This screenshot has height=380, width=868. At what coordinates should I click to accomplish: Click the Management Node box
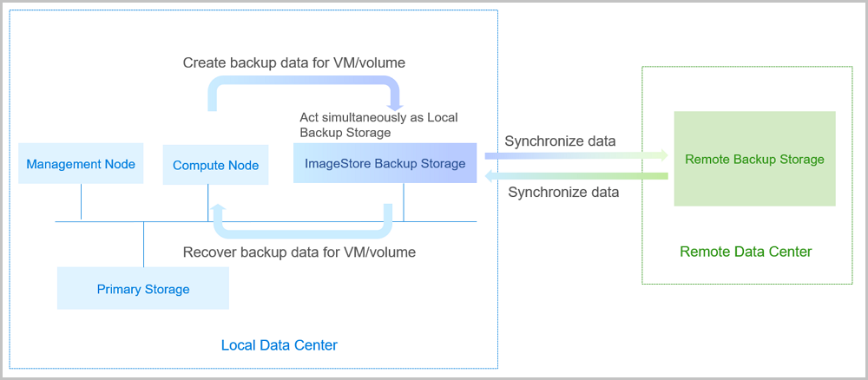click(81, 164)
